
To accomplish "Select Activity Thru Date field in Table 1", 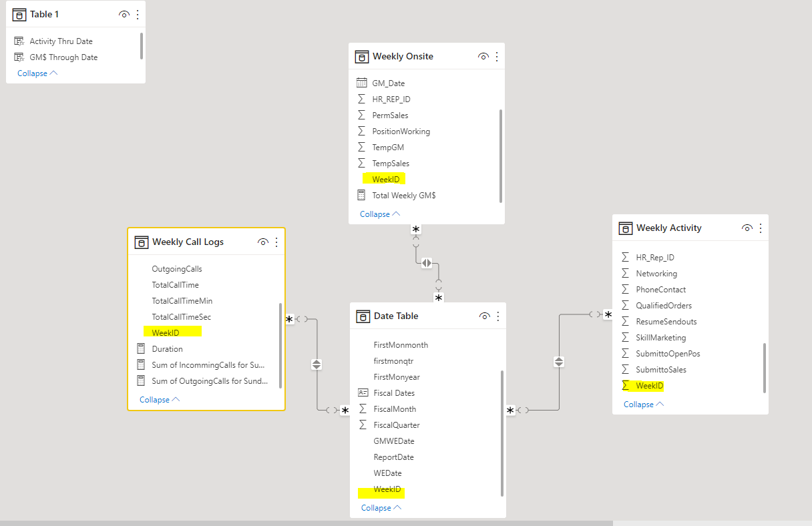I will point(61,41).
